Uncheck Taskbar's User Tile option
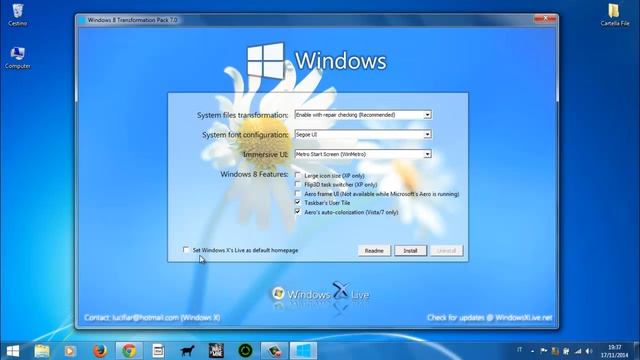640x360 pixels. click(x=298, y=202)
